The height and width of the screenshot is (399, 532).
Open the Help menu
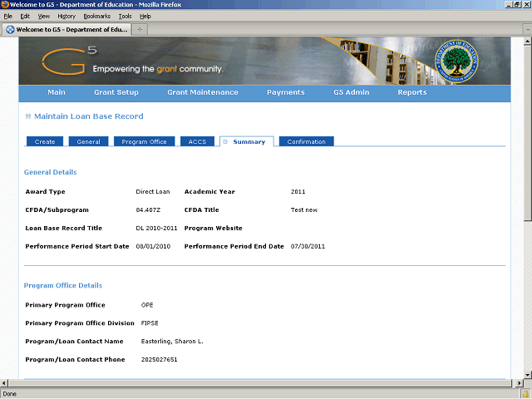tap(145, 17)
